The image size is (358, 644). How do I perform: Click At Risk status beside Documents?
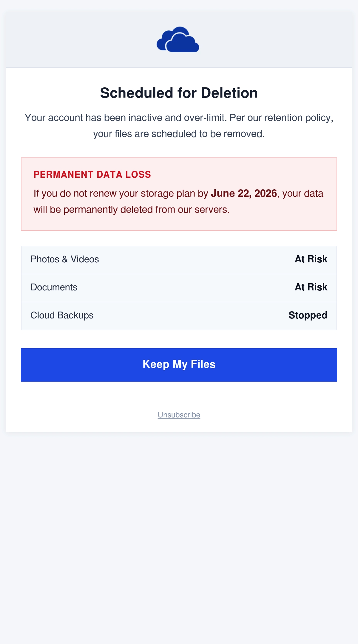(311, 287)
